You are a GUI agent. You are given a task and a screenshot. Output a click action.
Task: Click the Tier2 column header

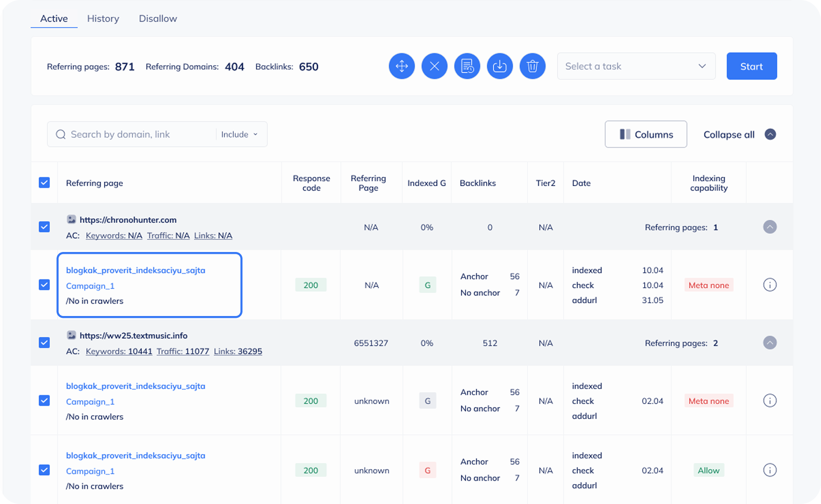pos(545,183)
